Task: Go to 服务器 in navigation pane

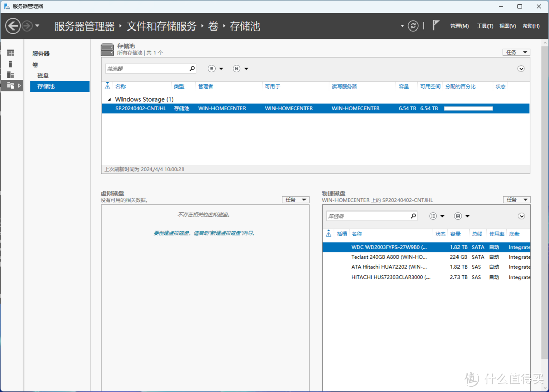Action: click(x=41, y=53)
